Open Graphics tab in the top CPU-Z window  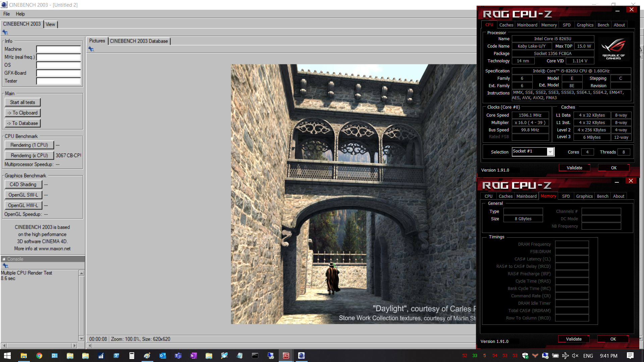click(x=585, y=25)
